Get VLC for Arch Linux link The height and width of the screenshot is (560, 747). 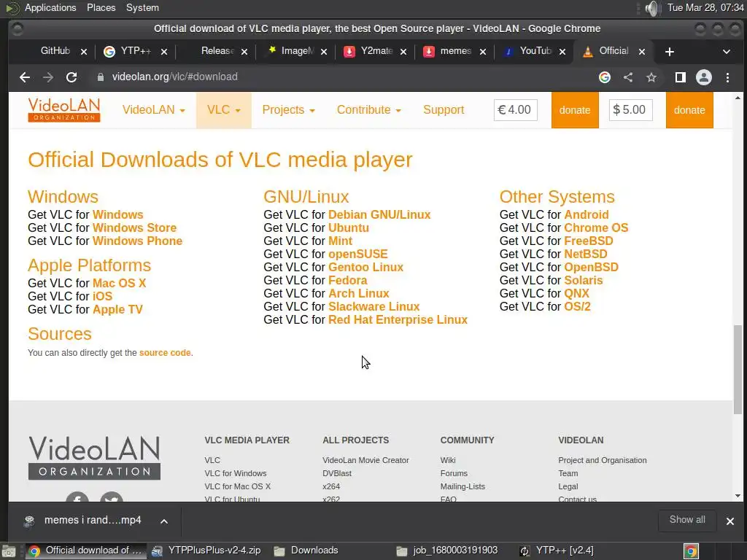[x=359, y=294]
